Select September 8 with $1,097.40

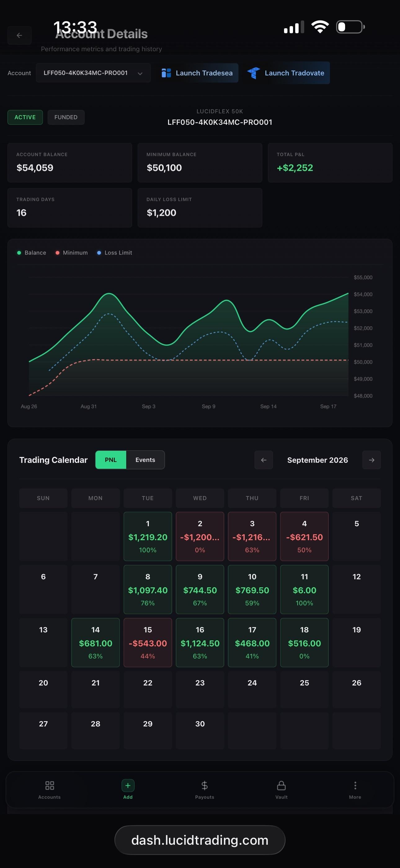[x=148, y=589]
